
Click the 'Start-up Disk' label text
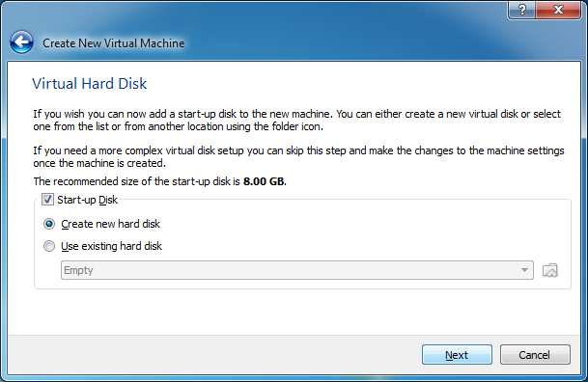pos(87,200)
